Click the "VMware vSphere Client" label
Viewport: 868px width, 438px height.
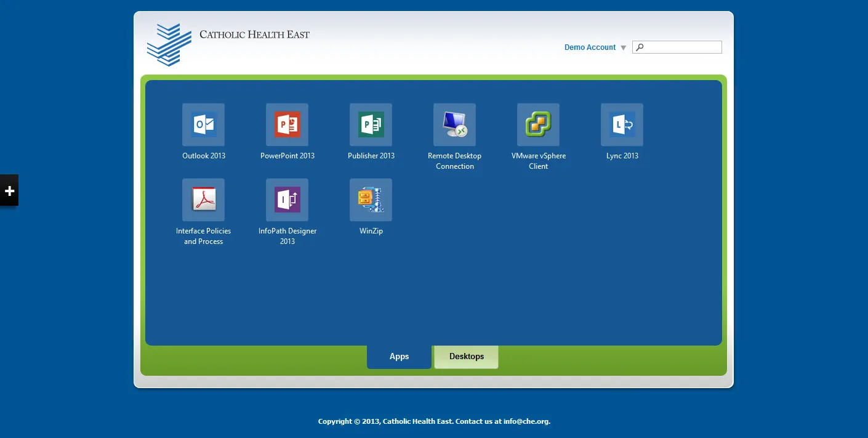(x=539, y=161)
